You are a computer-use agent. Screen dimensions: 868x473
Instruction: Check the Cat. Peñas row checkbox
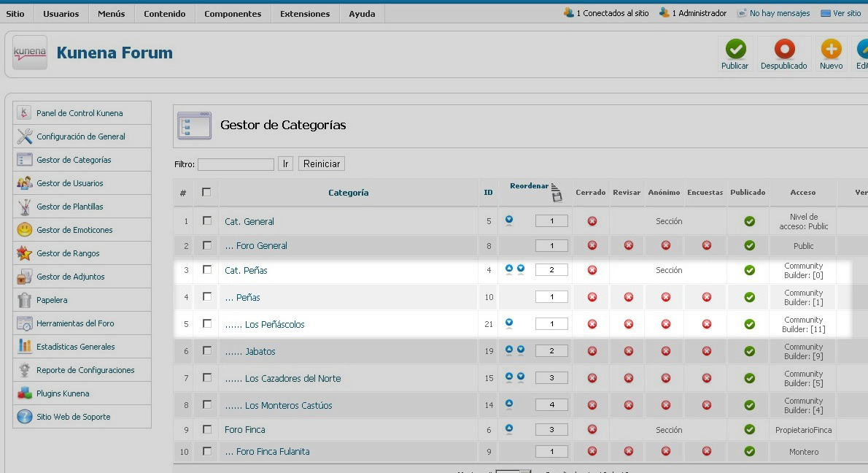pos(207,269)
